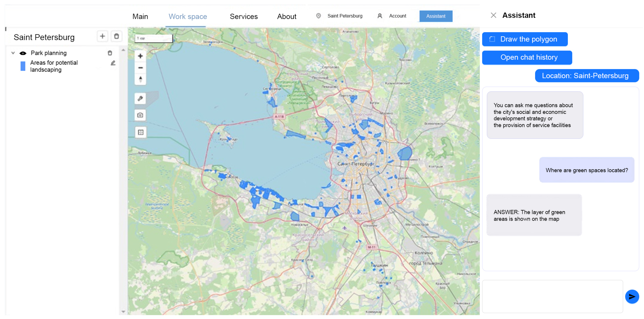This screenshot has height=319, width=644.
Task: Click the Account user icon
Action: click(x=380, y=16)
